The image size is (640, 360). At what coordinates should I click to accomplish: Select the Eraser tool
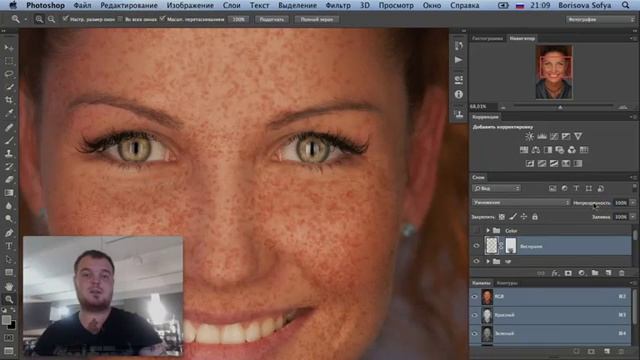(9, 180)
